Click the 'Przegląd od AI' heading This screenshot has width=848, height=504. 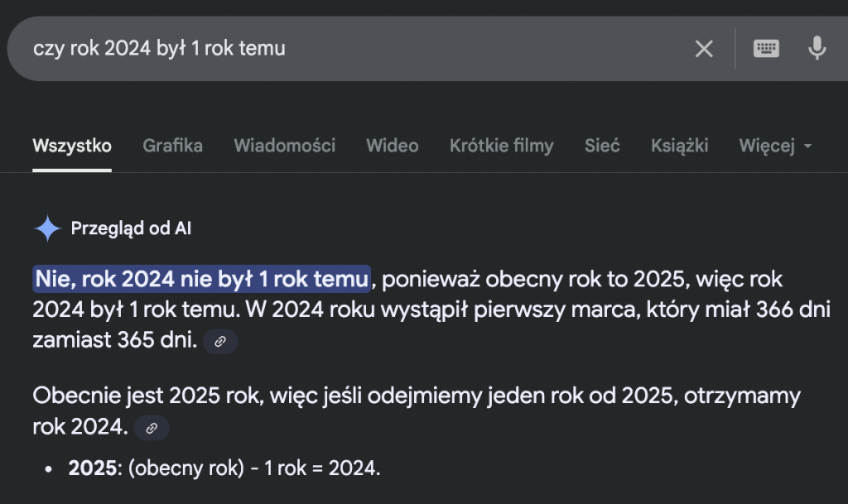pos(131,228)
